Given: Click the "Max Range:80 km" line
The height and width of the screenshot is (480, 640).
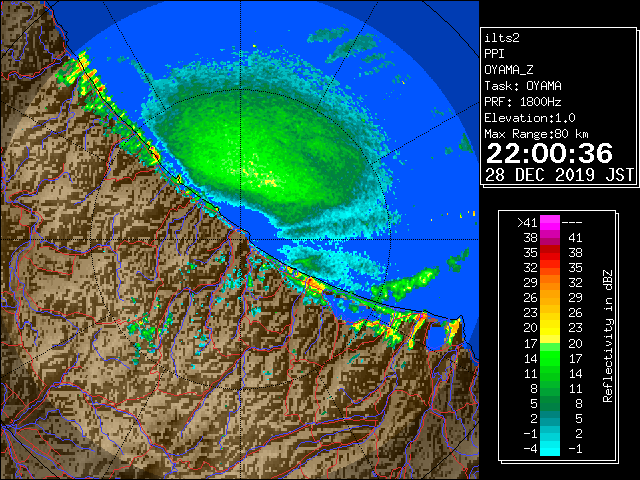Looking at the screenshot, I should pos(536,134).
